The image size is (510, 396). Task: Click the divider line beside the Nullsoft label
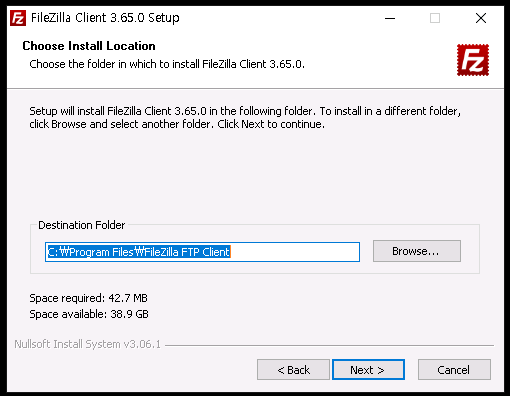[329, 345]
